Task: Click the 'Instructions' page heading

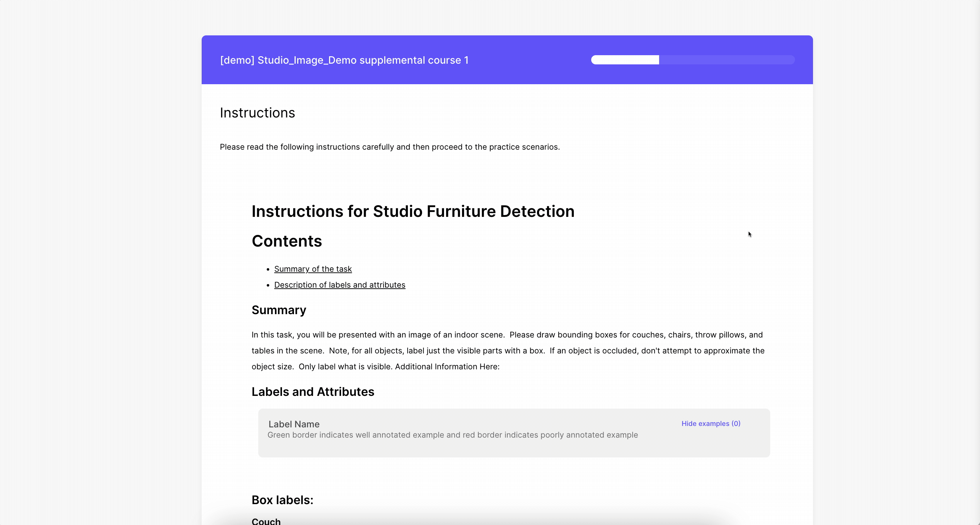Action: coord(257,113)
